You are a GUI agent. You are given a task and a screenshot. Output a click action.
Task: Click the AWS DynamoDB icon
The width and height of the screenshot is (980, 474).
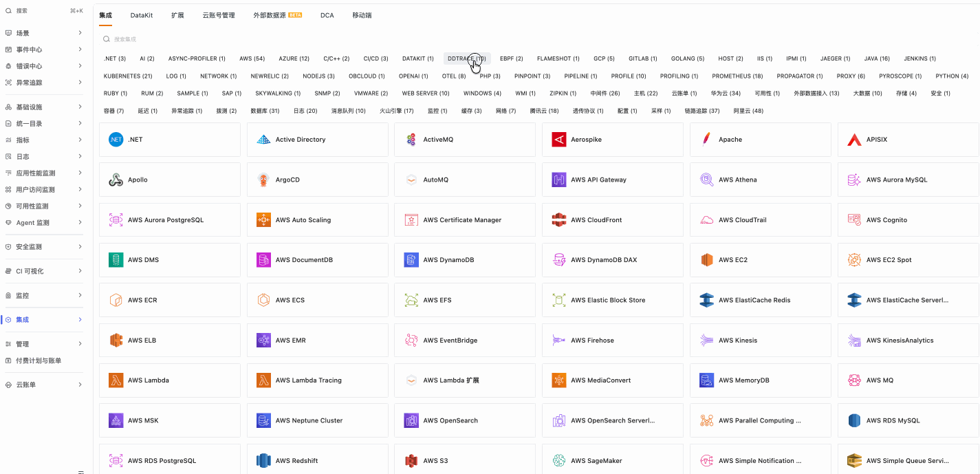411,260
